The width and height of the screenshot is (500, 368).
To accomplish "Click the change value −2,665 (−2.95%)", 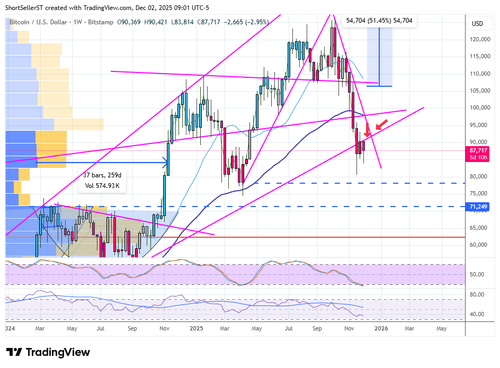I will [246, 22].
